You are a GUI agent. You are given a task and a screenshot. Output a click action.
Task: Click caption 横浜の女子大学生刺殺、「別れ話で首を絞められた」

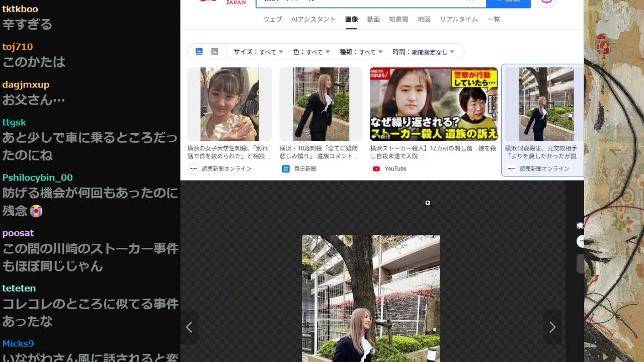click(x=229, y=152)
